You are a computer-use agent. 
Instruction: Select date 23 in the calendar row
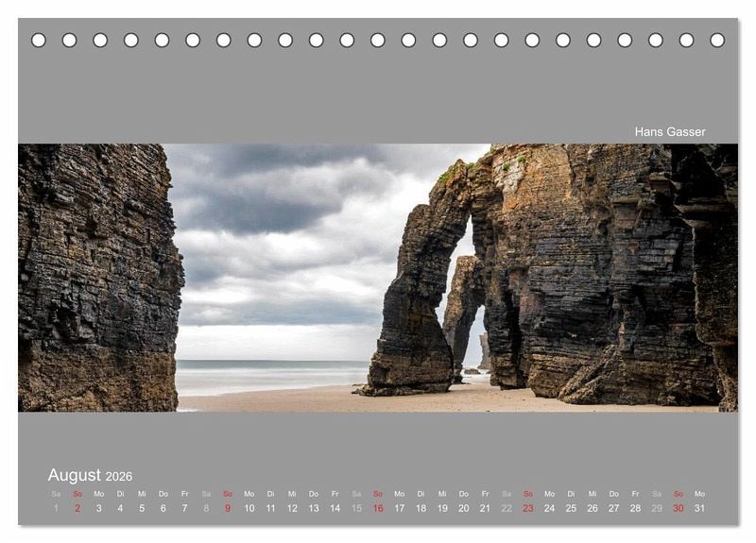pos(527,508)
